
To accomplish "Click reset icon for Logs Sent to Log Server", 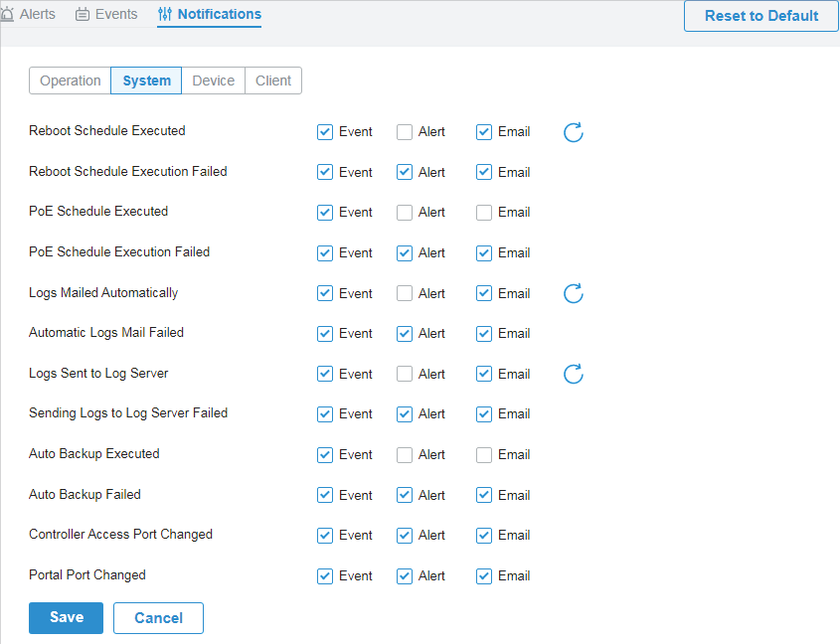I will 574,374.
